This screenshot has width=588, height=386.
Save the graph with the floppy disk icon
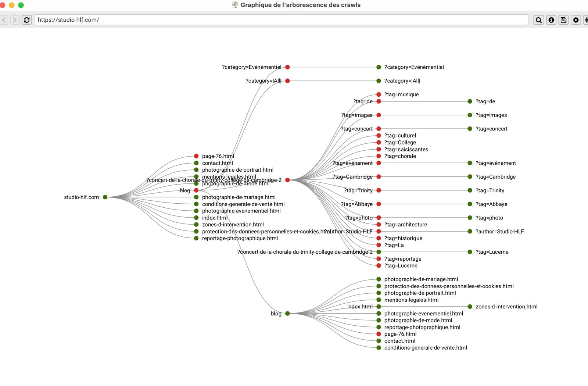[563, 20]
